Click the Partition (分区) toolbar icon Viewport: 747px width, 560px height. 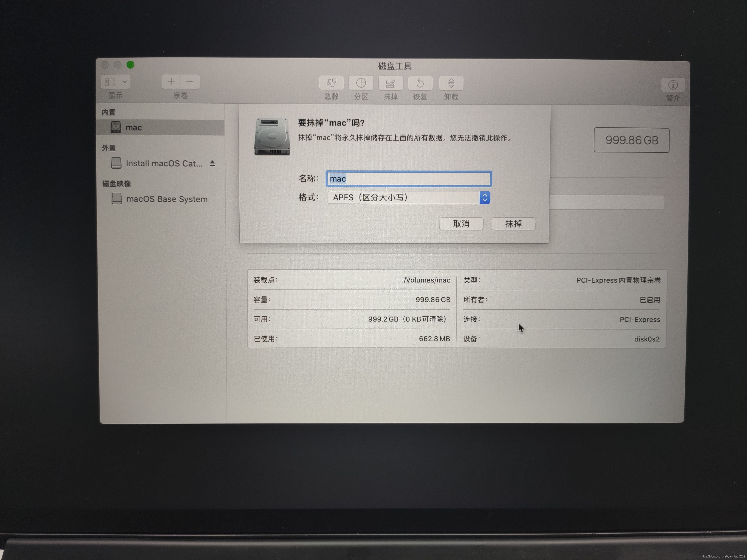click(x=361, y=83)
